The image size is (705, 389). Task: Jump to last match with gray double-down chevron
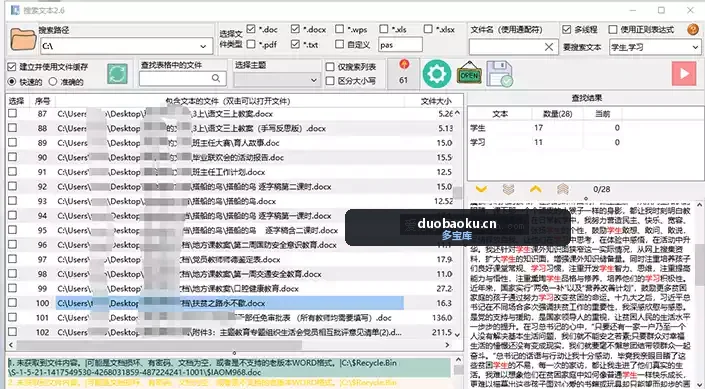coord(508,189)
